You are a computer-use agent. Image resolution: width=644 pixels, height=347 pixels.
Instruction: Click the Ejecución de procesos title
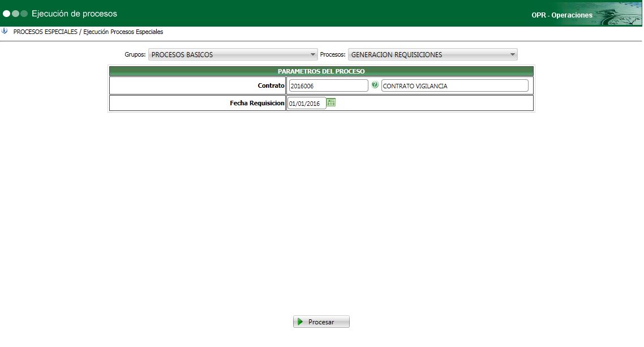pos(74,14)
